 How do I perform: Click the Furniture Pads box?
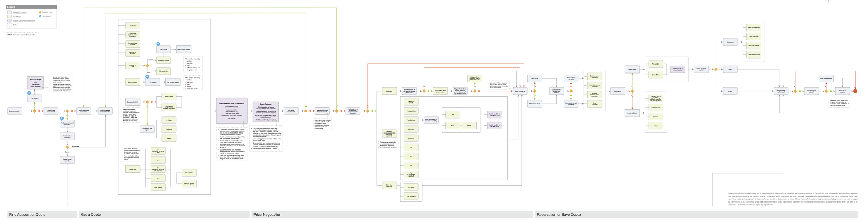point(411,111)
